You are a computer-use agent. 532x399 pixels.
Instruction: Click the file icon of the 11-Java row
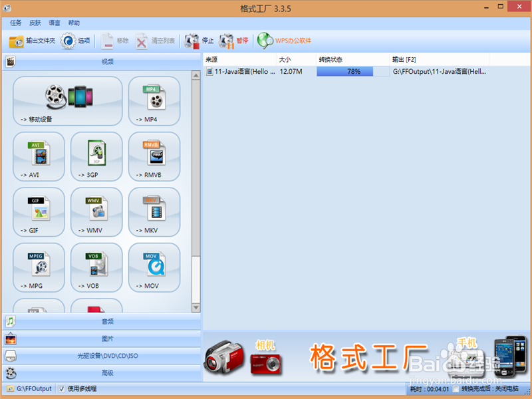(209, 72)
